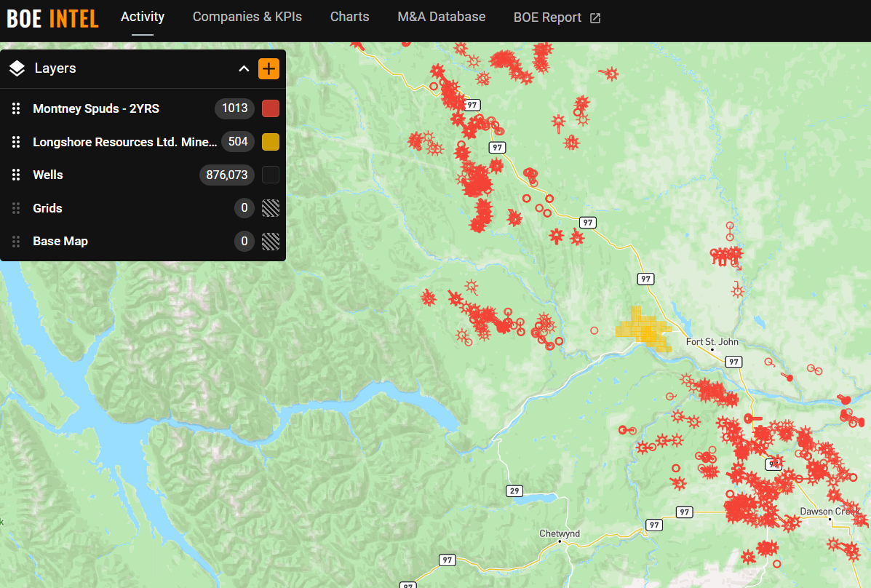The image size is (871, 588).
Task: Click drag handle for Longshore Resources layer
Action: click(16, 142)
